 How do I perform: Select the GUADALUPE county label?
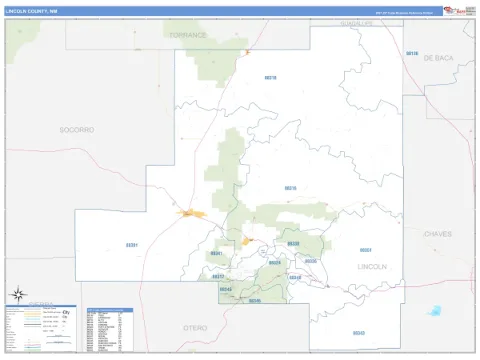(x=356, y=23)
